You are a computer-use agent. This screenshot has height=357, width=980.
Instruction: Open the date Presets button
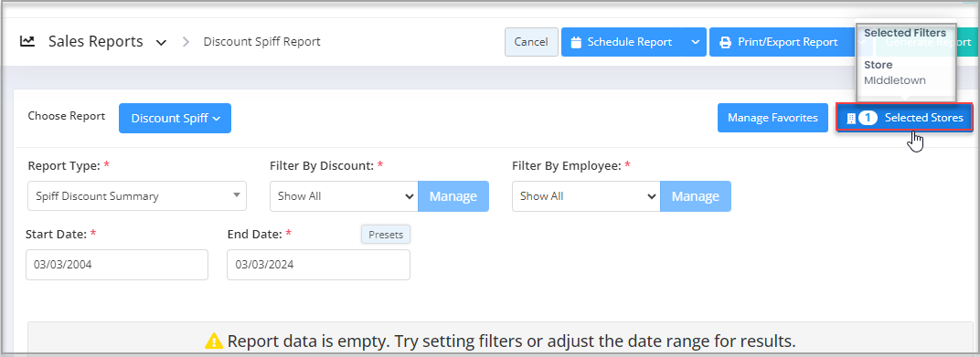[386, 235]
